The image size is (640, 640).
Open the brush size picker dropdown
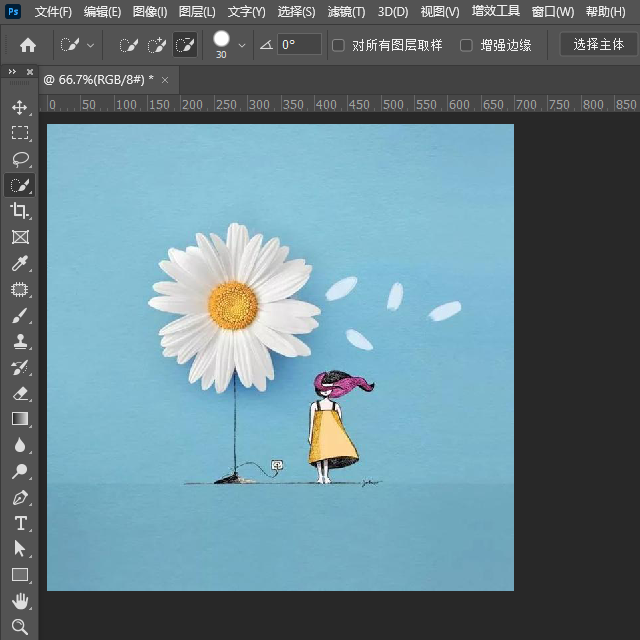click(x=241, y=45)
